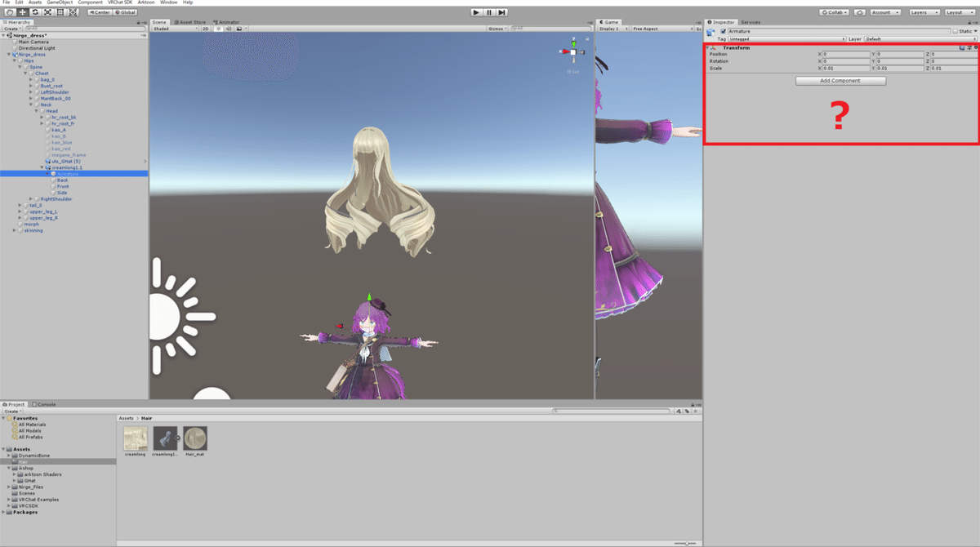The width and height of the screenshot is (980, 547).
Task: Click the Armature object cube icon
Action: pos(711,32)
